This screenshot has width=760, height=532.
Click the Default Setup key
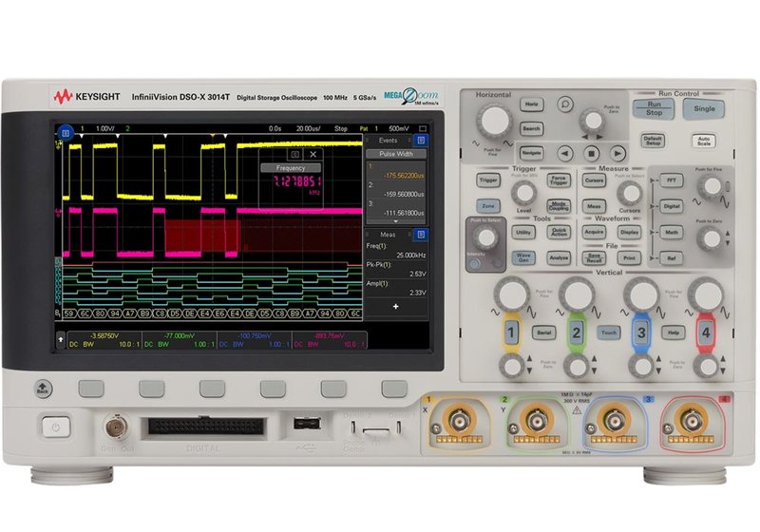point(653,141)
